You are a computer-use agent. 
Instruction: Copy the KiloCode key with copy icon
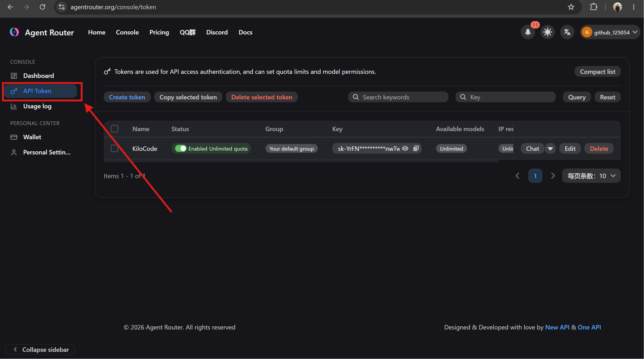point(416,149)
